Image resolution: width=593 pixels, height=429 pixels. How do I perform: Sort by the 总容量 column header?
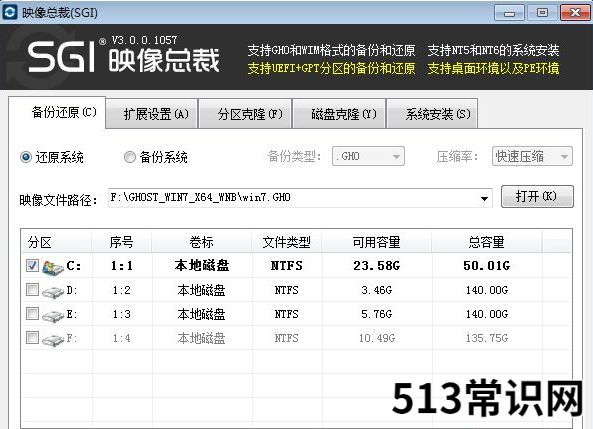coord(487,242)
